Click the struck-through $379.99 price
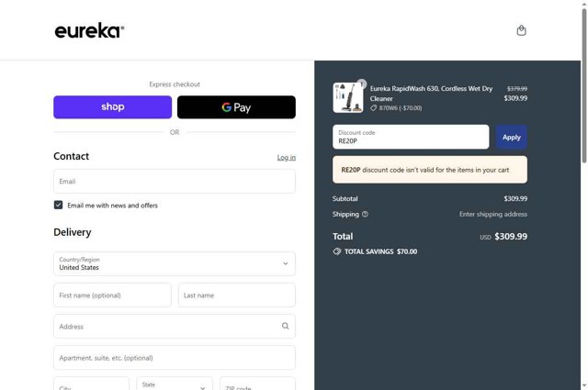 517,89
